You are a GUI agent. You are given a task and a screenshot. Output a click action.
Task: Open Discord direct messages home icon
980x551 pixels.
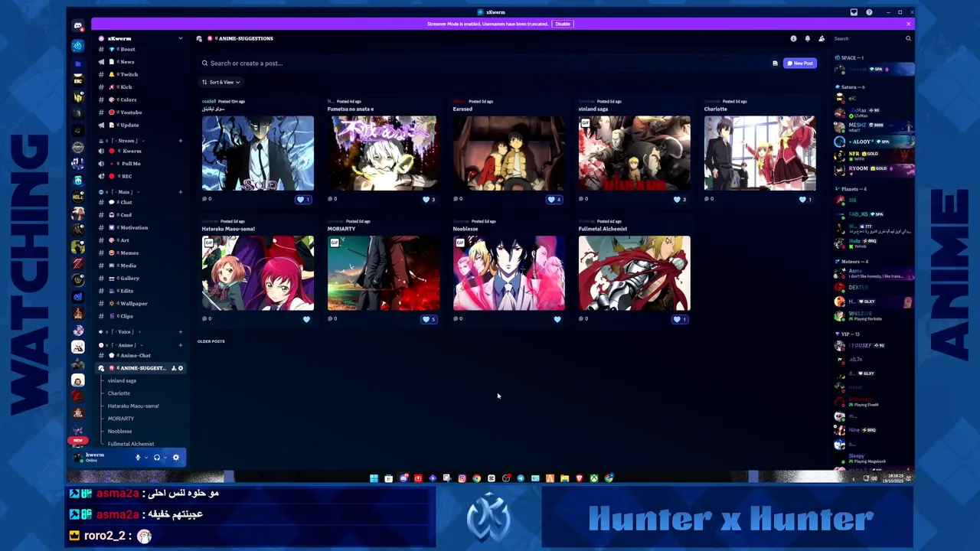[78, 26]
